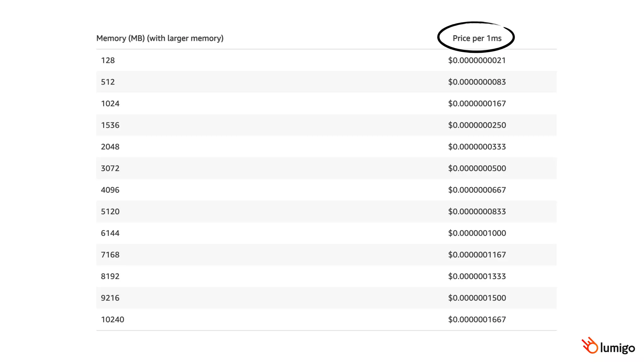The image size is (644, 362).
Task: Click the $0.0000001333 price for 8192
Action: (477, 277)
